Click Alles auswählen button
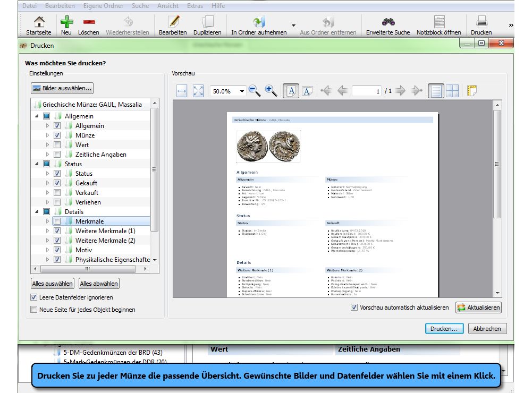This screenshot has width=532, height=393. (53, 284)
